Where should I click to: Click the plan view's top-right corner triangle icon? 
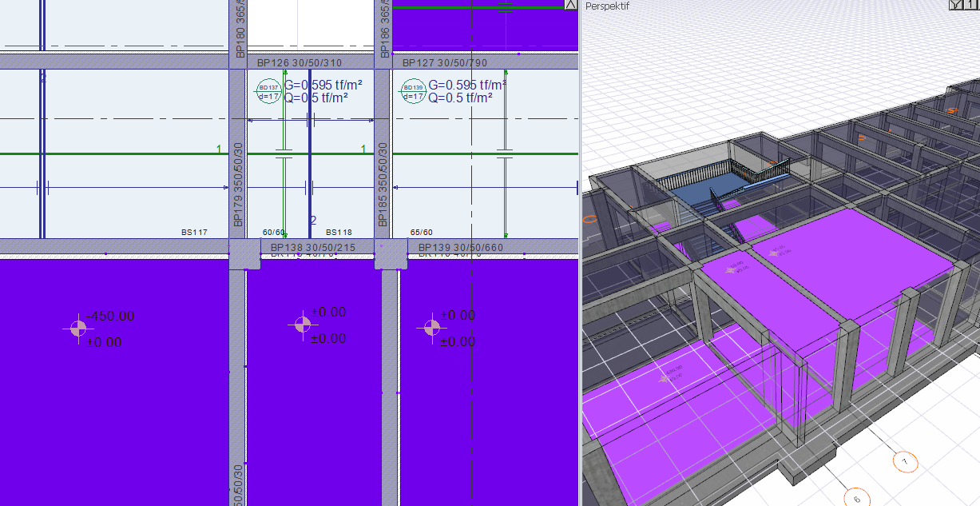tap(570, 5)
